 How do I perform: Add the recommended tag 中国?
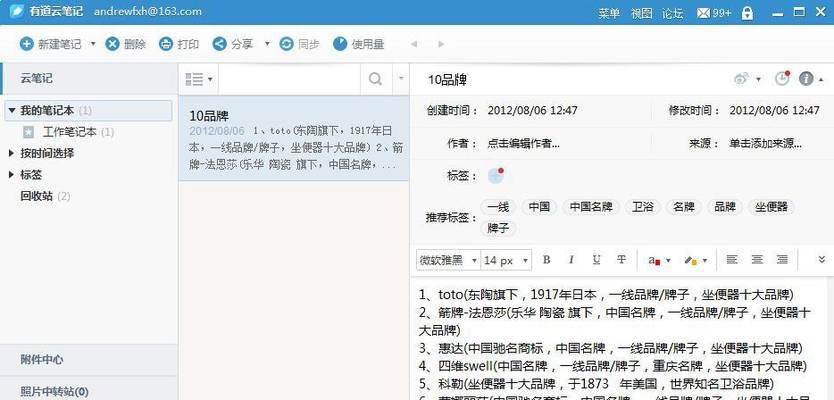point(539,207)
